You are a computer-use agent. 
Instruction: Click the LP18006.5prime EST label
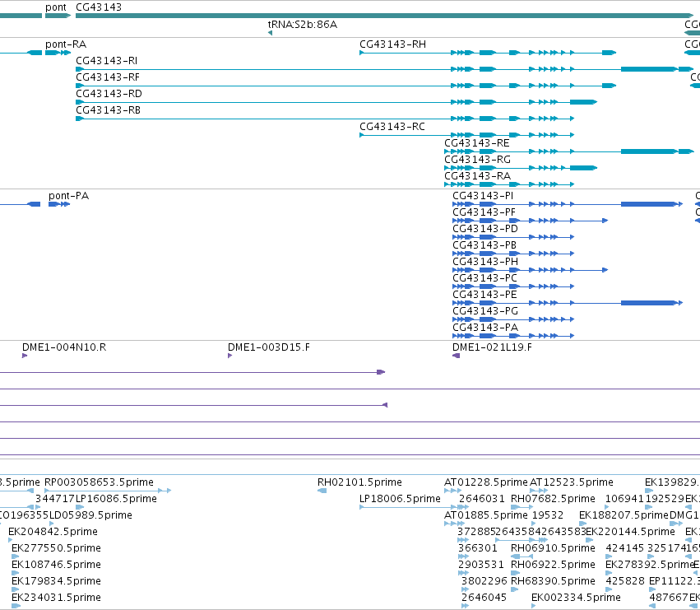tap(400, 499)
